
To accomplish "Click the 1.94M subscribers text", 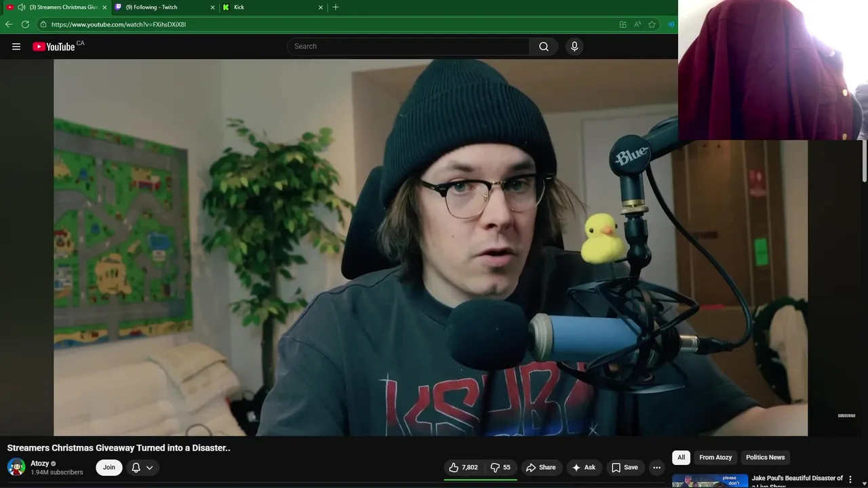I will [57, 472].
